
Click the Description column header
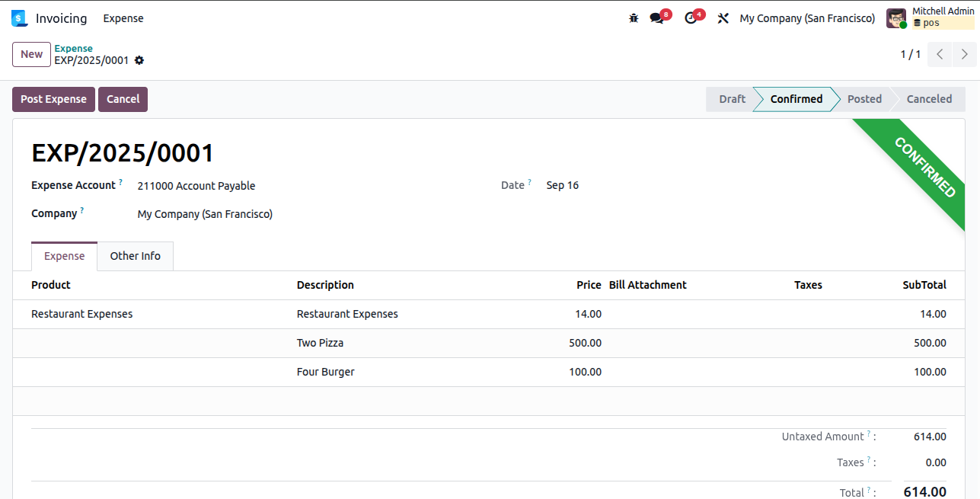pyautogui.click(x=325, y=285)
